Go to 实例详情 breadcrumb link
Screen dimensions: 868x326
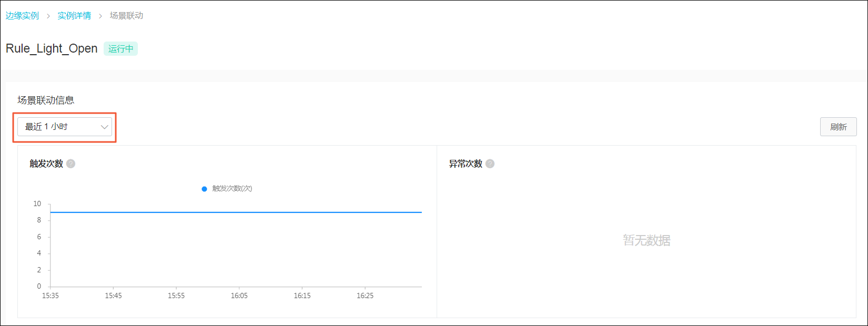[x=74, y=16]
